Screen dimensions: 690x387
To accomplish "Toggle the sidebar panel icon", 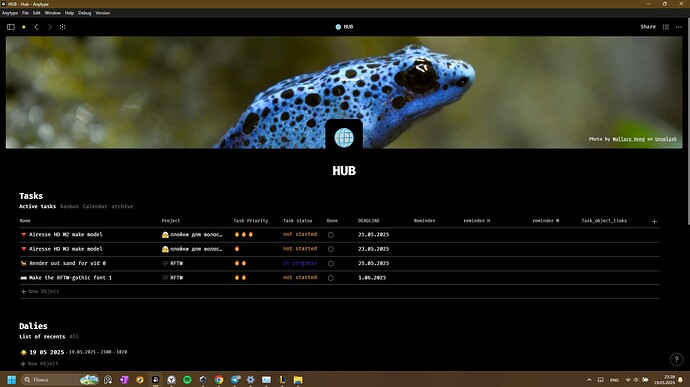I will click(x=11, y=27).
